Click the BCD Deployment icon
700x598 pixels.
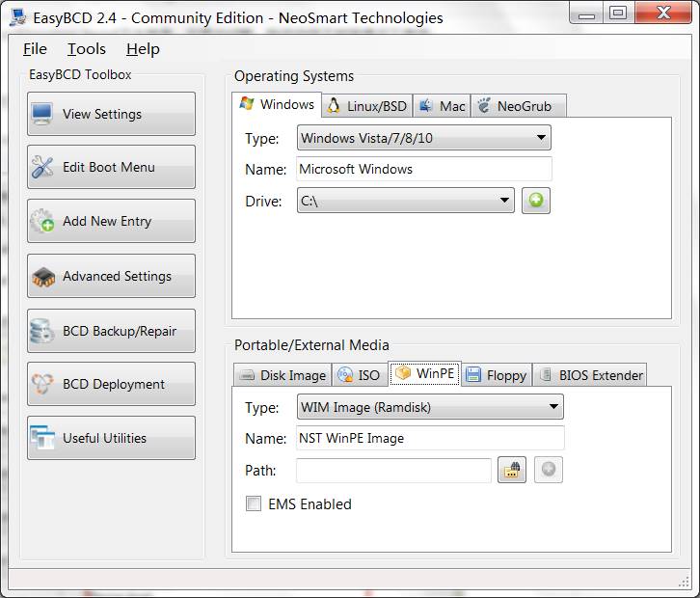coord(42,384)
